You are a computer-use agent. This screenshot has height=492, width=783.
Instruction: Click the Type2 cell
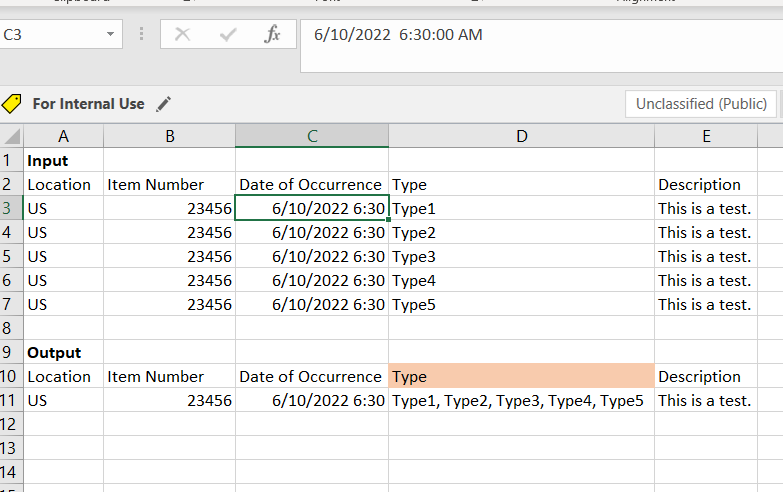(x=521, y=232)
